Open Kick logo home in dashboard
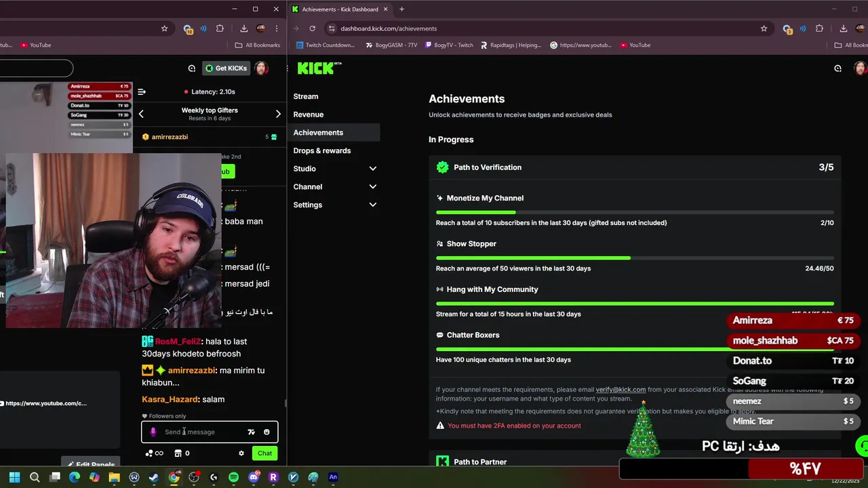Viewport: 868px width, 488px height. [319, 68]
